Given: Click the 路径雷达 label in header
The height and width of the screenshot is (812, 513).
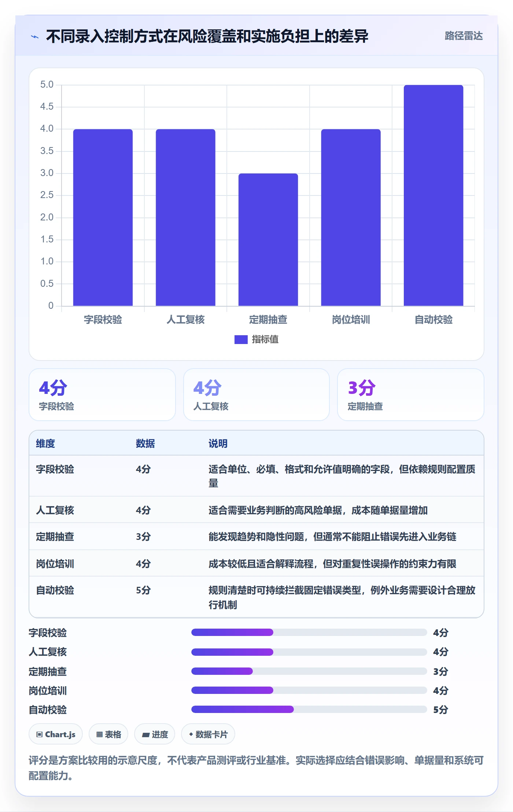Looking at the screenshot, I should (x=464, y=36).
